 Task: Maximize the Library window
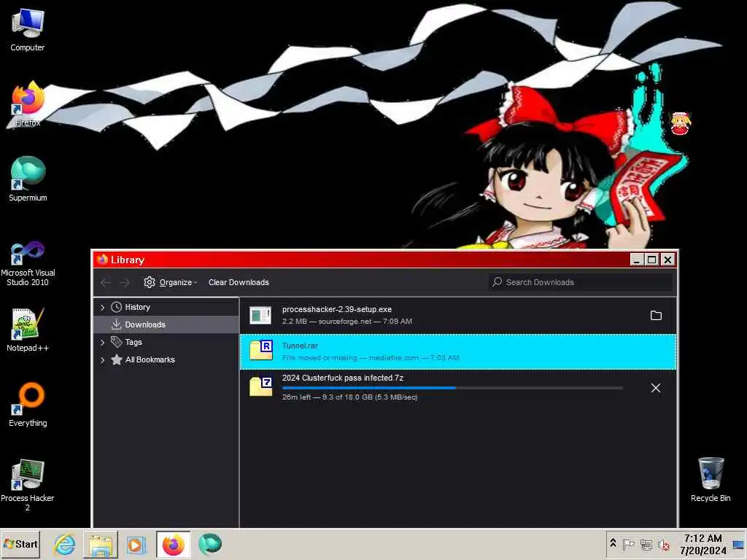point(652,260)
